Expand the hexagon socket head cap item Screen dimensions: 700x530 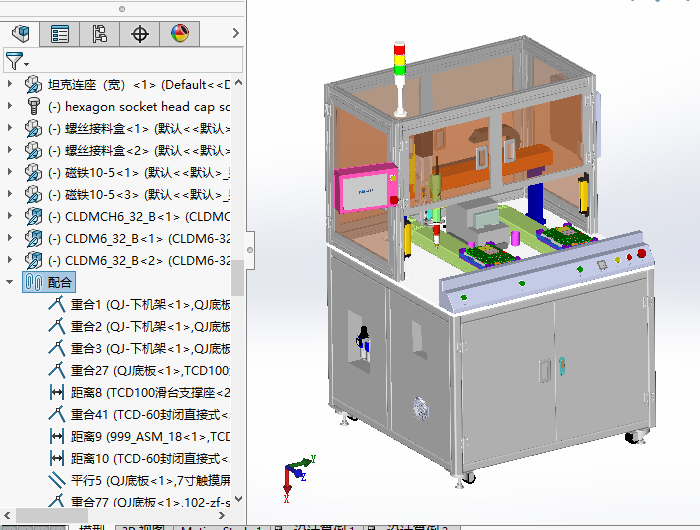(x=10, y=106)
